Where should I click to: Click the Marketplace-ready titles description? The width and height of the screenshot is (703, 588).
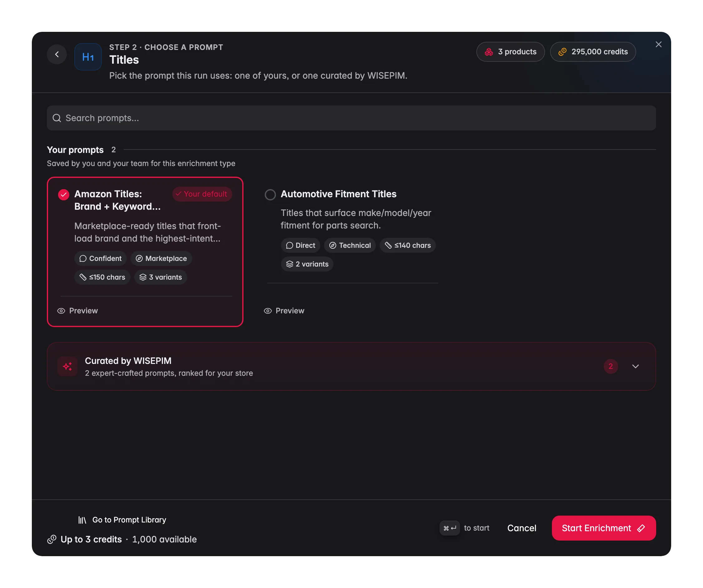coord(148,232)
